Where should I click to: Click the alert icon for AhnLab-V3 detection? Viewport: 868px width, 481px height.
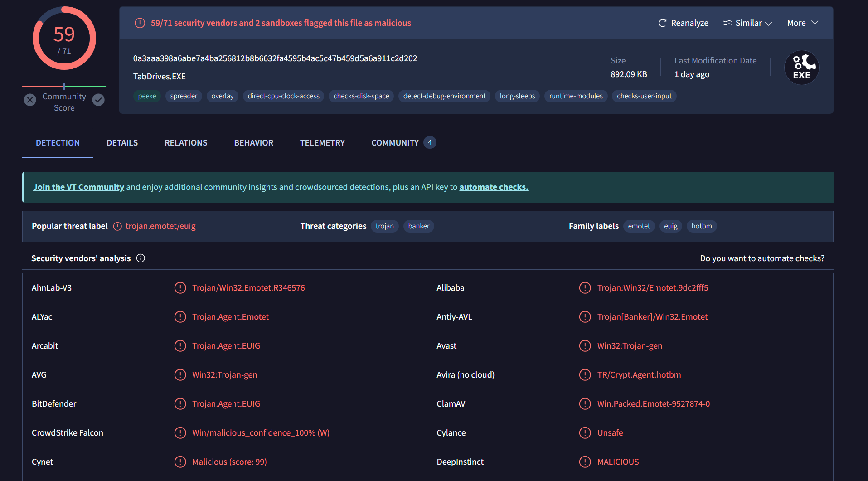180,288
